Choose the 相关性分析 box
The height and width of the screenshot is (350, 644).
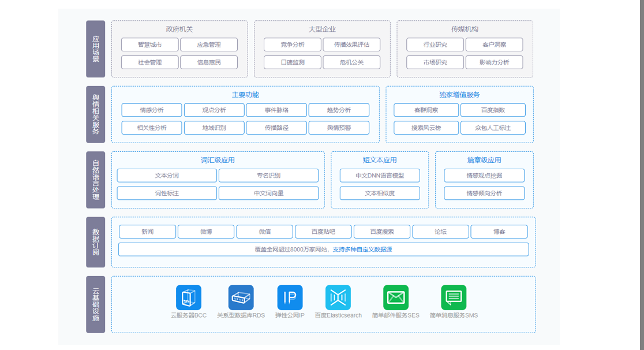tap(152, 128)
